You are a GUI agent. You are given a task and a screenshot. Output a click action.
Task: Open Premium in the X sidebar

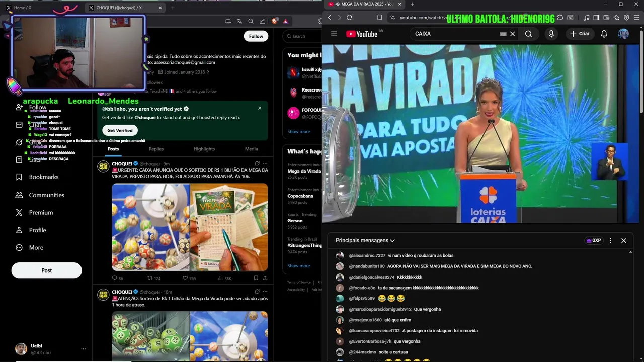[34, 212]
